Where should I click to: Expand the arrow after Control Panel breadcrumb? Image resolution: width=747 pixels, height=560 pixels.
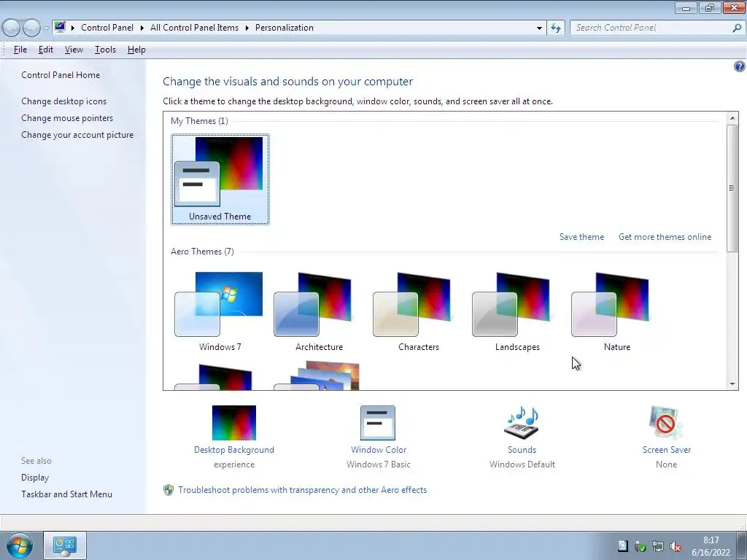(142, 28)
